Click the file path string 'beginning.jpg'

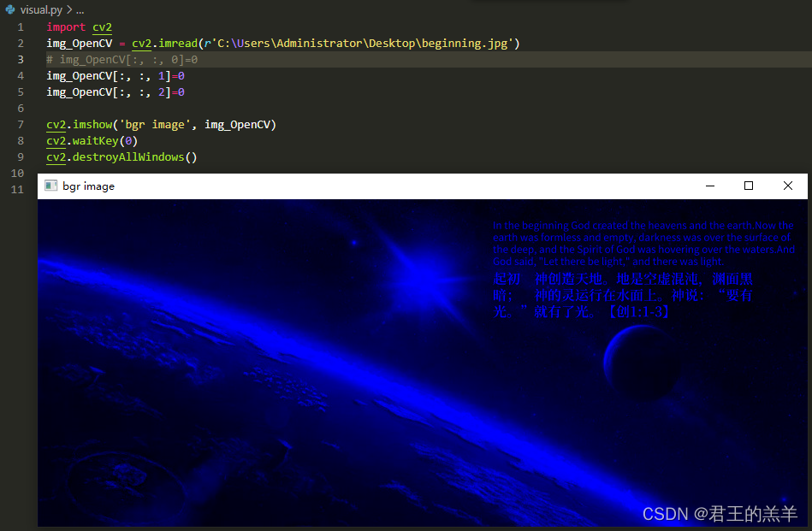pyautogui.click(x=465, y=44)
